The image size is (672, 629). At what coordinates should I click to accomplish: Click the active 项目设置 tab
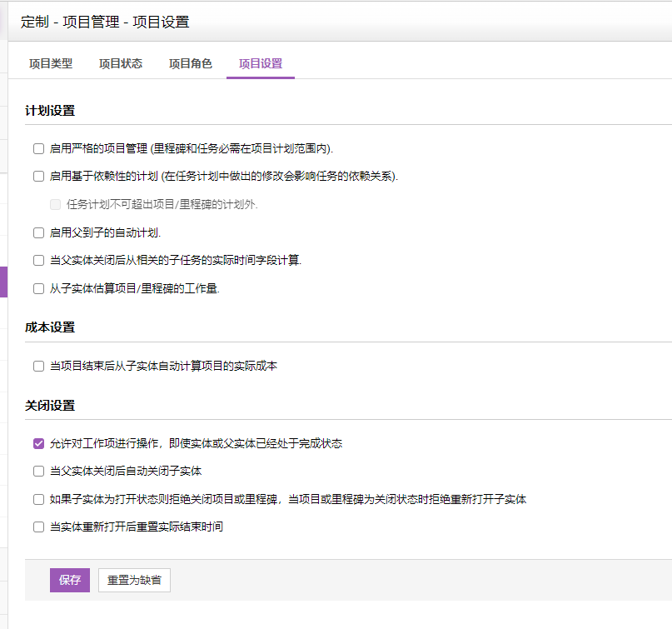coord(261,63)
